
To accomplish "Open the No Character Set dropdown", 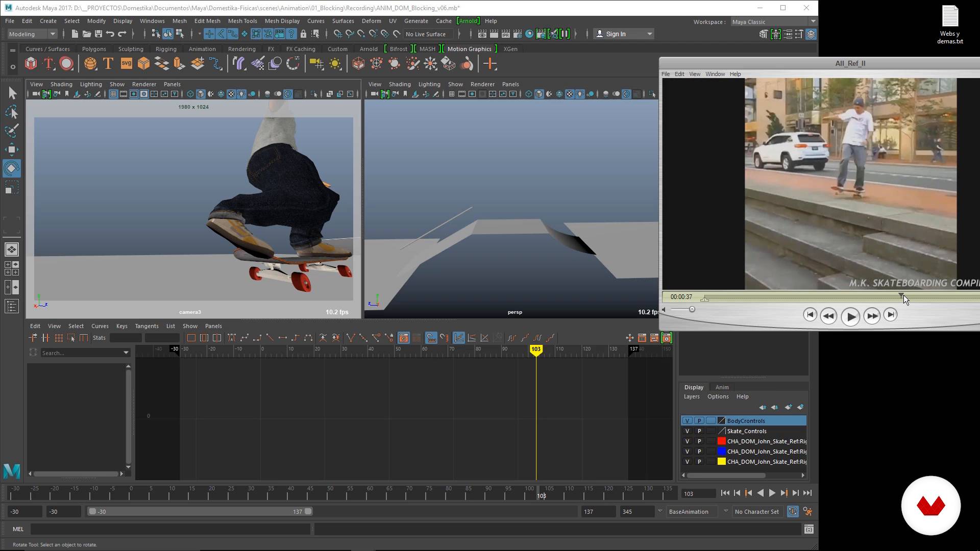I will tap(757, 511).
